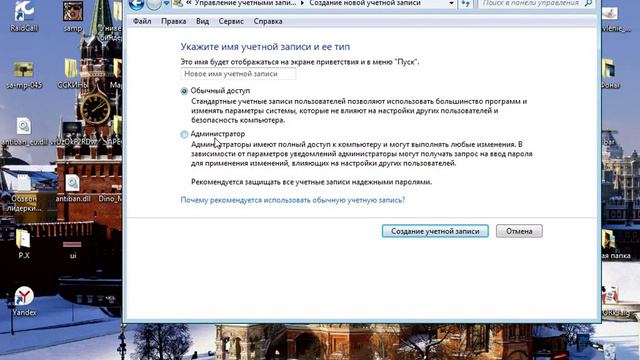The width and height of the screenshot is (640, 360).
Task: Open the recent pages dropdown arrow
Action: [166, 4]
